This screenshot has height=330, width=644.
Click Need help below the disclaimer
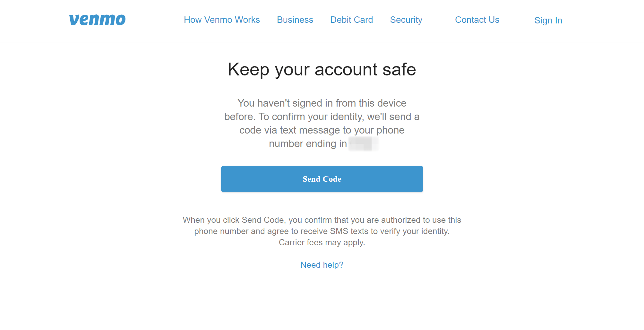coord(322,265)
